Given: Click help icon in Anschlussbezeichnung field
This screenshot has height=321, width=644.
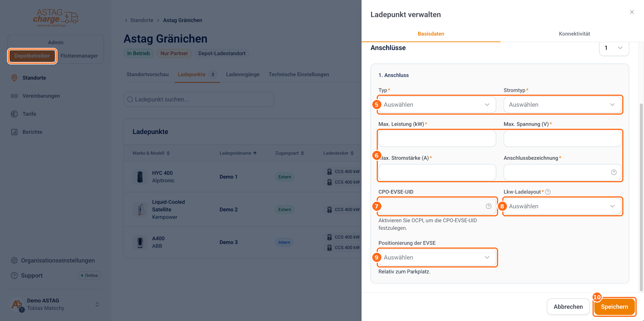Looking at the screenshot, I should coord(614,172).
